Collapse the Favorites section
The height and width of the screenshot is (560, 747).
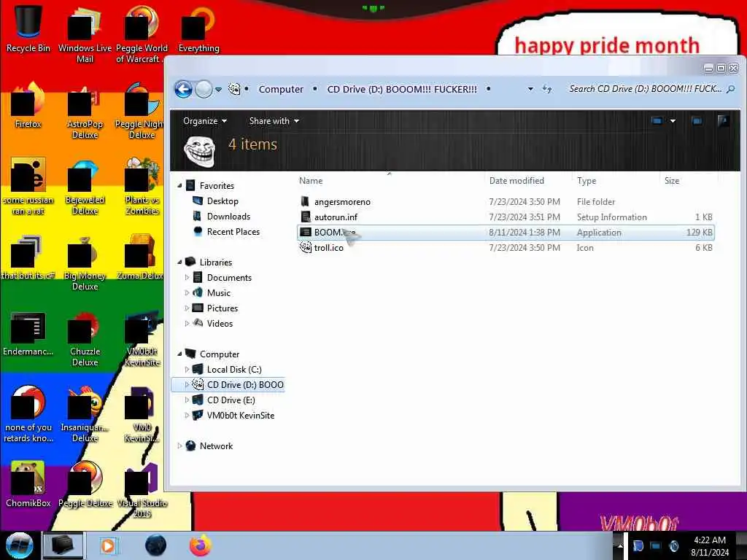tap(179, 185)
